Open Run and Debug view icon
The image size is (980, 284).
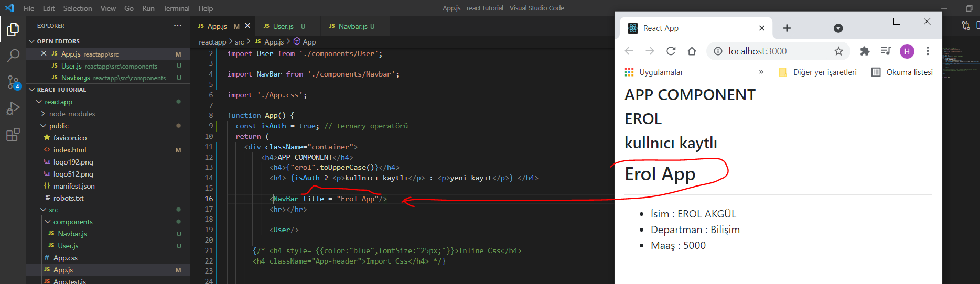click(13, 108)
